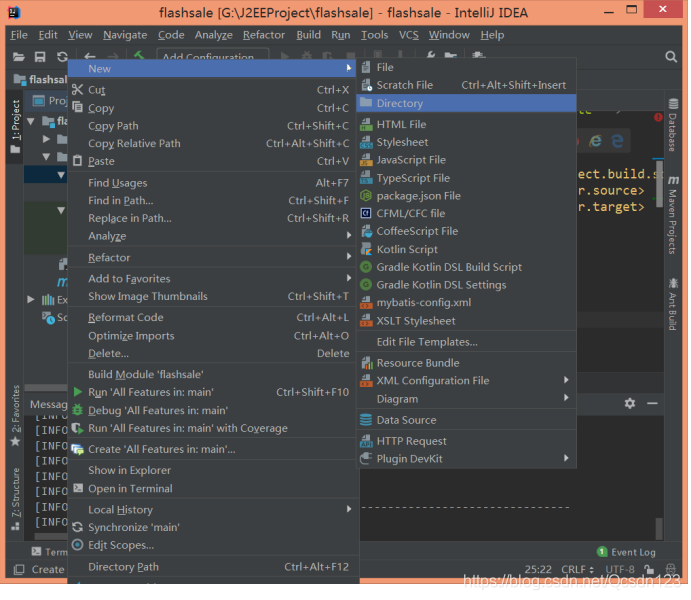Expand the Diagram submenu
691x600 pixels.
pos(466,399)
